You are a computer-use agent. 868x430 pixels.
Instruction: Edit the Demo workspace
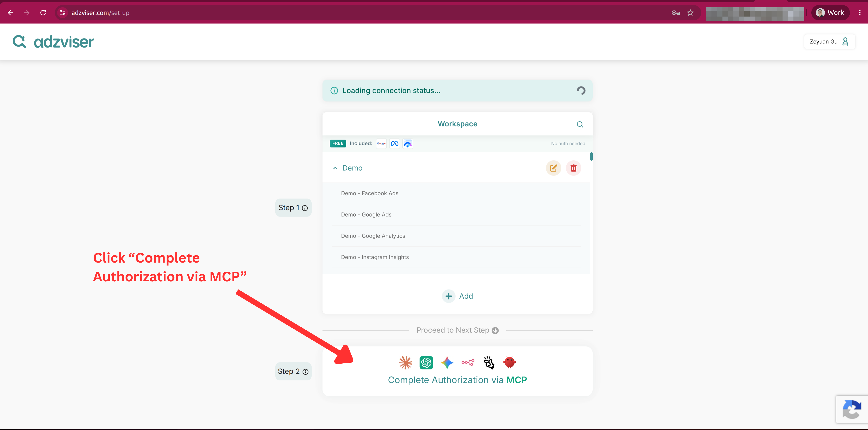click(x=553, y=168)
